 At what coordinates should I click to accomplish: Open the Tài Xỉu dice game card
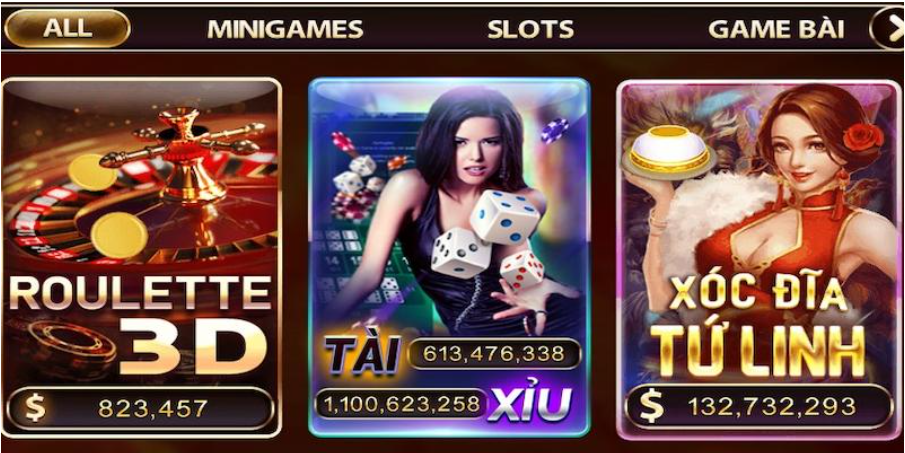pos(449,257)
